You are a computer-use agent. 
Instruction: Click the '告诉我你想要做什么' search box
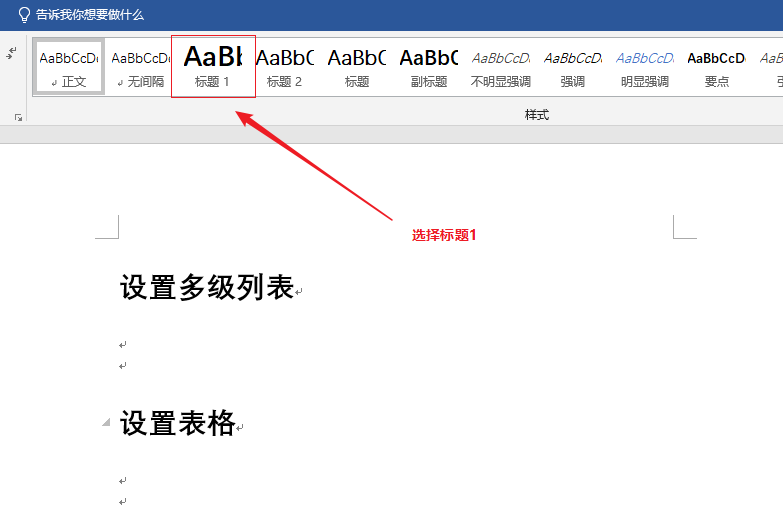[90, 15]
